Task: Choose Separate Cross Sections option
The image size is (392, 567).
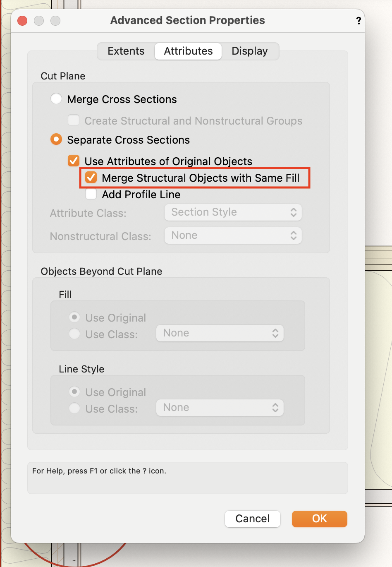Action: pyautogui.click(x=56, y=139)
